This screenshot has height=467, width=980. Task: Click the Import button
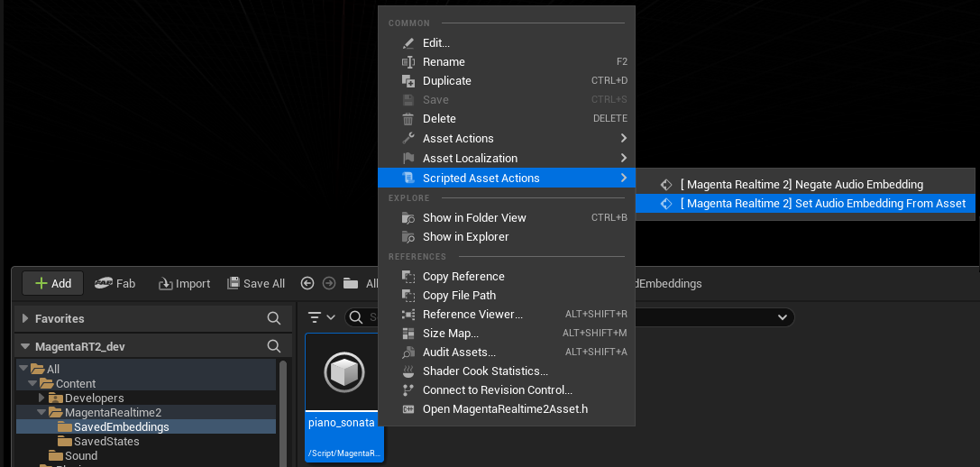tap(184, 283)
